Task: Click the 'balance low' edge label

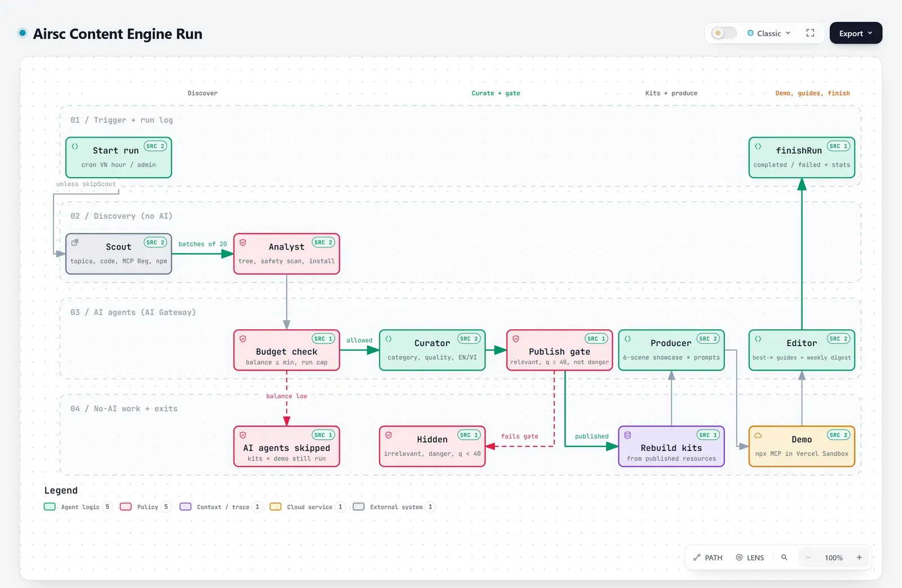Action: tap(286, 396)
